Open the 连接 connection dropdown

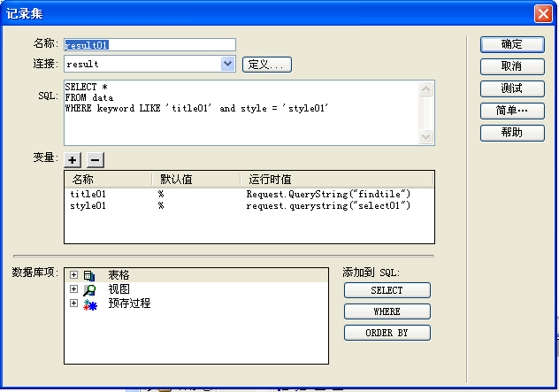point(227,64)
